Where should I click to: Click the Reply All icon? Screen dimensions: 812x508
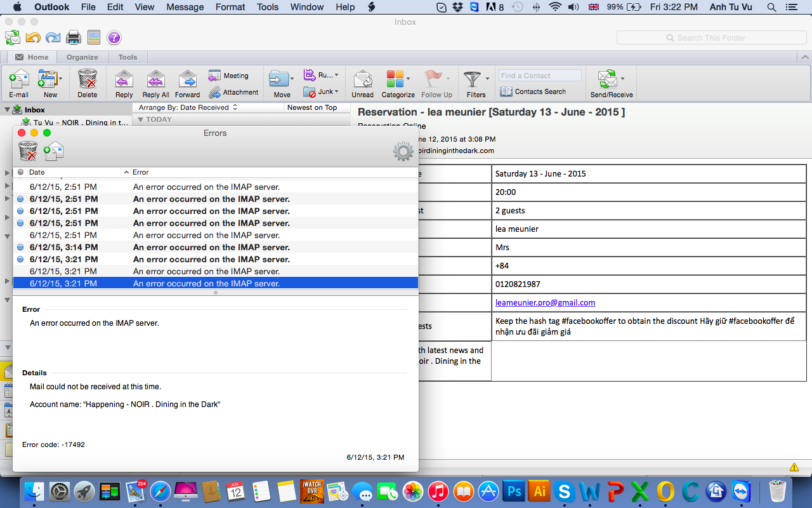coord(155,79)
